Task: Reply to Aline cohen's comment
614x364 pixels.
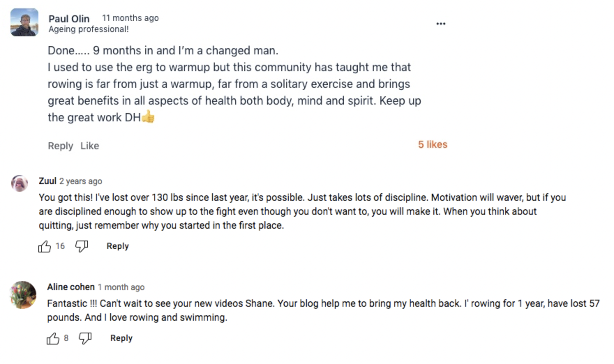Action: [x=121, y=338]
